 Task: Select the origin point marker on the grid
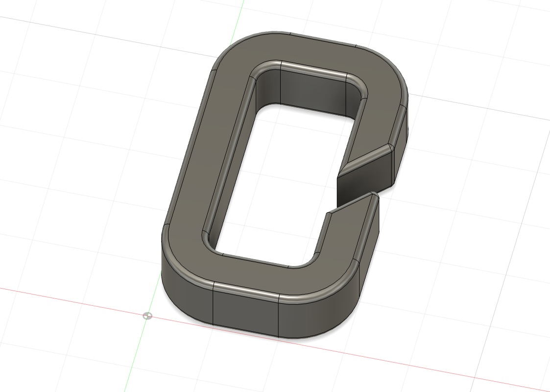click(x=148, y=316)
